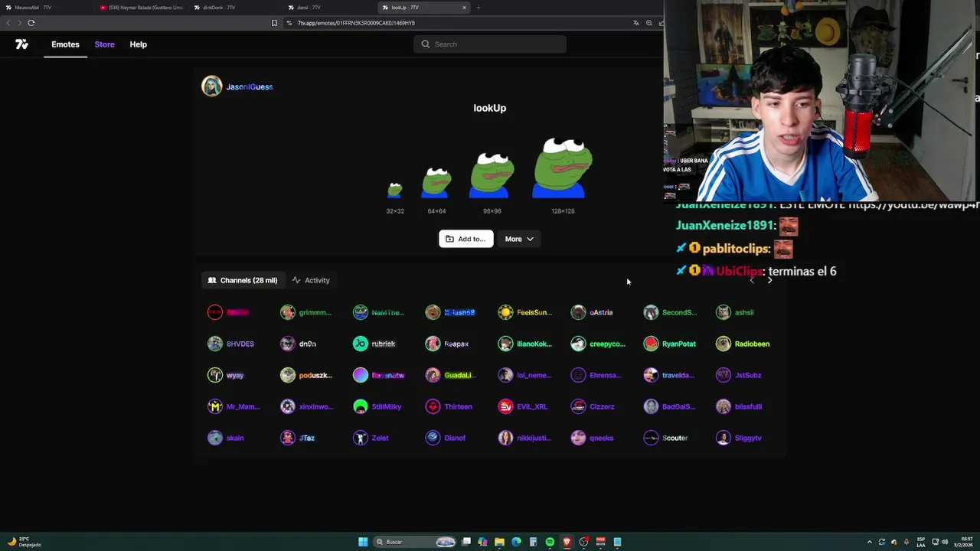The height and width of the screenshot is (551, 980).
Task: Click the Windows taskbar Buscar search box
Action: [x=414, y=542]
